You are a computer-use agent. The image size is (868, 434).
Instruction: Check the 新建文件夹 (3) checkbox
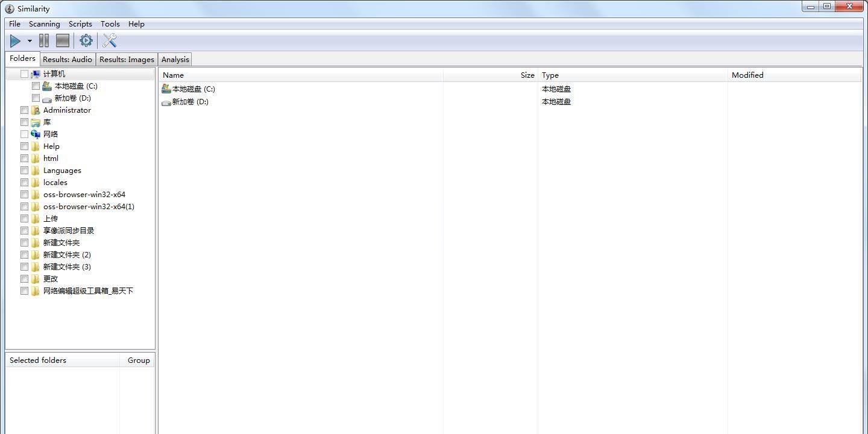click(x=24, y=267)
